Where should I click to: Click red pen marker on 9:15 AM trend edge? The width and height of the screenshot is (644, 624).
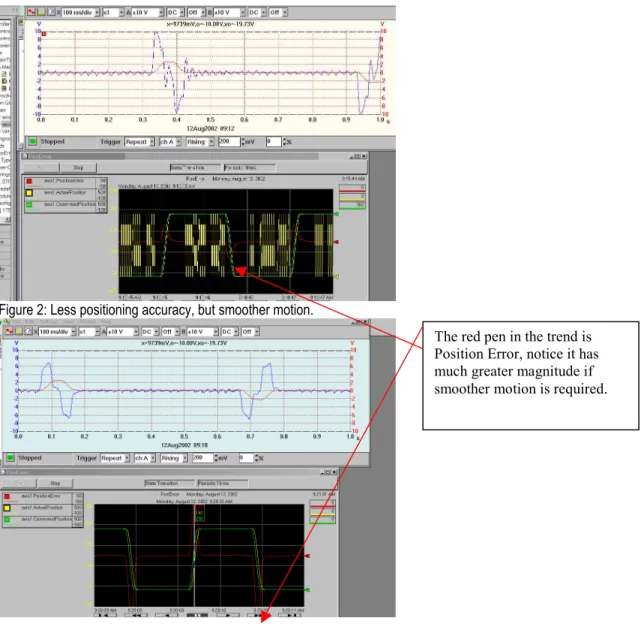336,242
